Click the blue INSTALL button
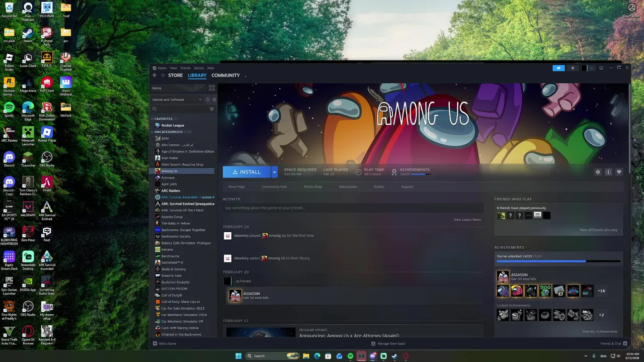The height and width of the screenshot is (362, 644). (247, 172)
